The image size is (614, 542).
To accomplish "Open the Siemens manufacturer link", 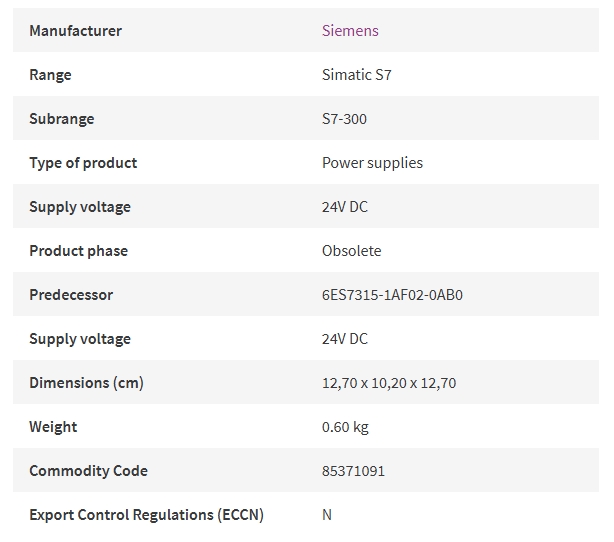I will pos(350,31).
